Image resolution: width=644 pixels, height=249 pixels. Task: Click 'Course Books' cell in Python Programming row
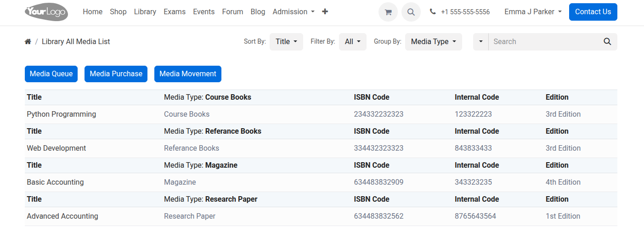(187, 114)
